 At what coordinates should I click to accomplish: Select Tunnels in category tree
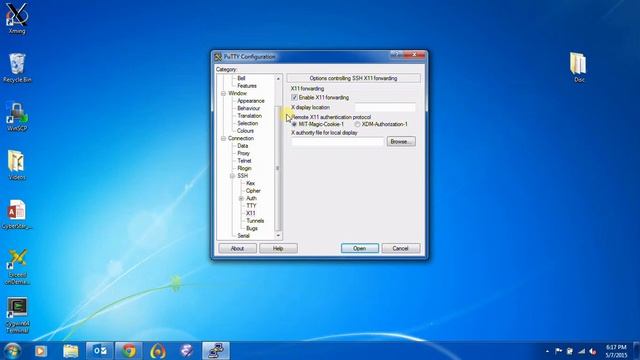(255, 221)
